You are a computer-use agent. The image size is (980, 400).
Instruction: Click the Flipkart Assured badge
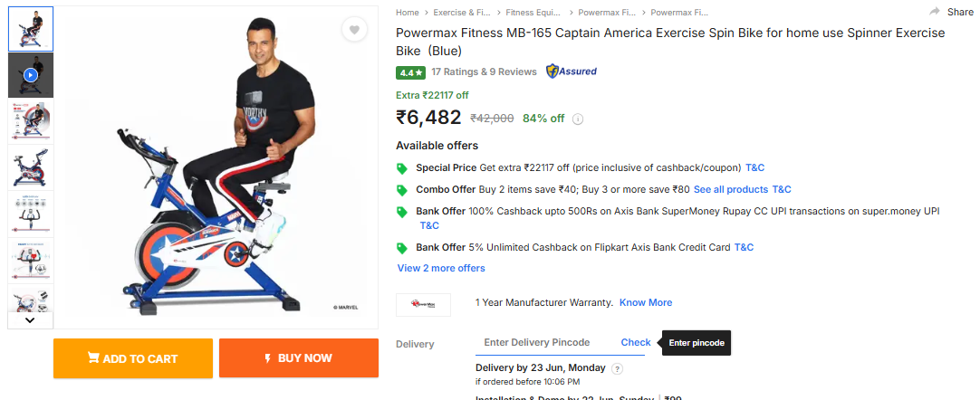pos(572,71)
